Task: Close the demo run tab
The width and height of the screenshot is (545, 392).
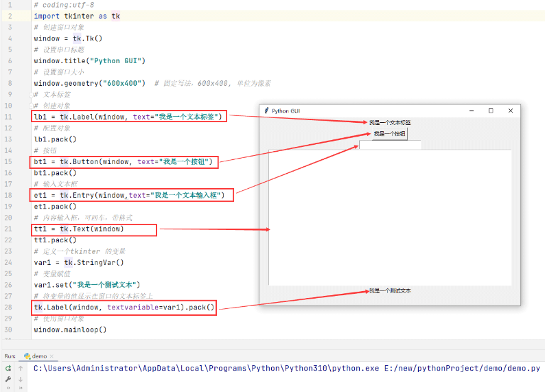Action: (x=51, y=356)
